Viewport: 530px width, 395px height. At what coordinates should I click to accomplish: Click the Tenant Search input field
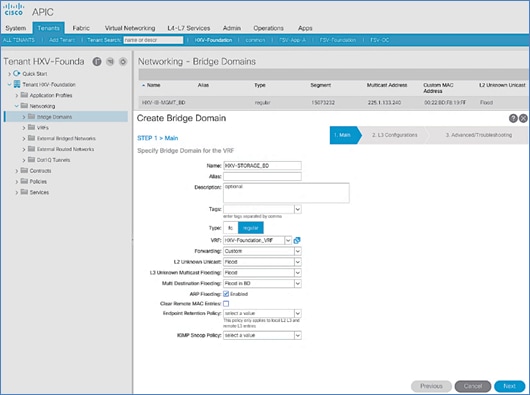pyautogui.click(x=153, y=40)
